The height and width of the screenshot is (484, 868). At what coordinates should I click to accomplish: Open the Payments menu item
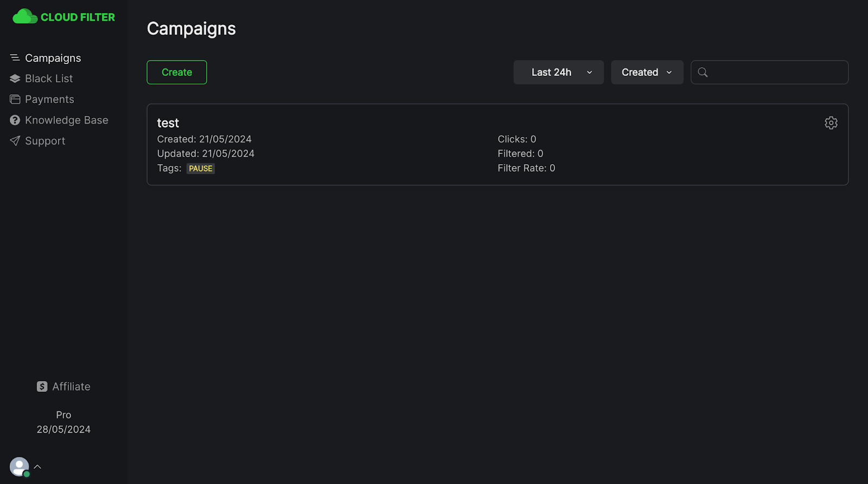click(x=49, y=100)
